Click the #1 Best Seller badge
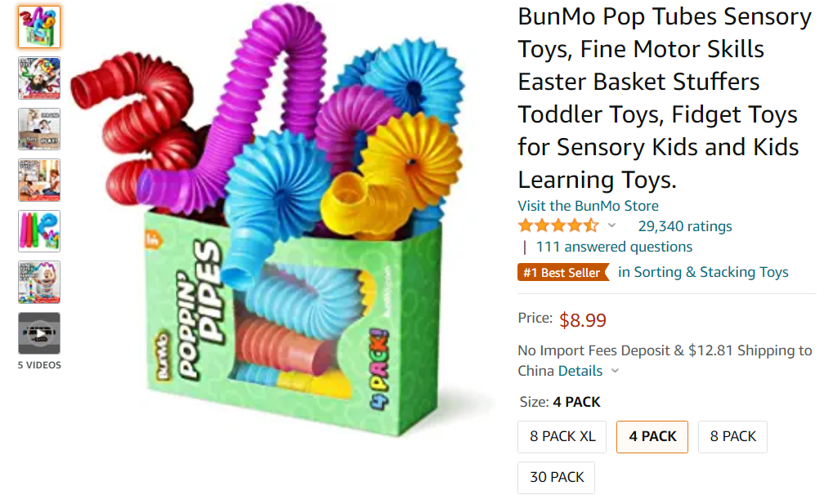833x504 pixels. [563, 273]
